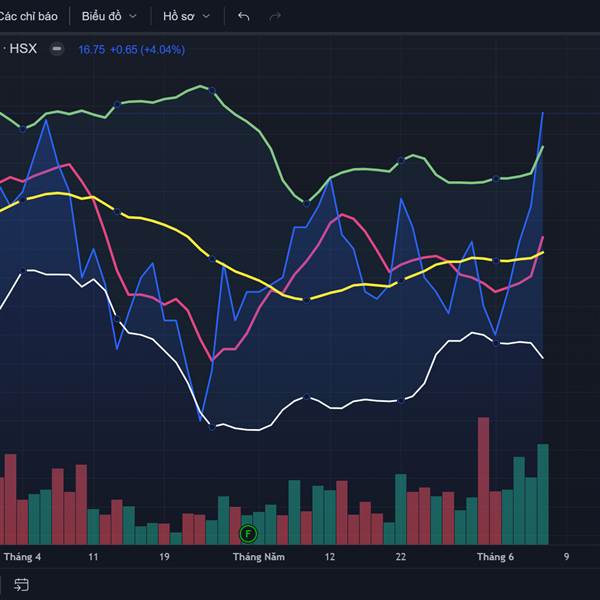Screen dimensions: 600x600
Task: Click the round minus icon beside HSX
Action: [57, 49]
